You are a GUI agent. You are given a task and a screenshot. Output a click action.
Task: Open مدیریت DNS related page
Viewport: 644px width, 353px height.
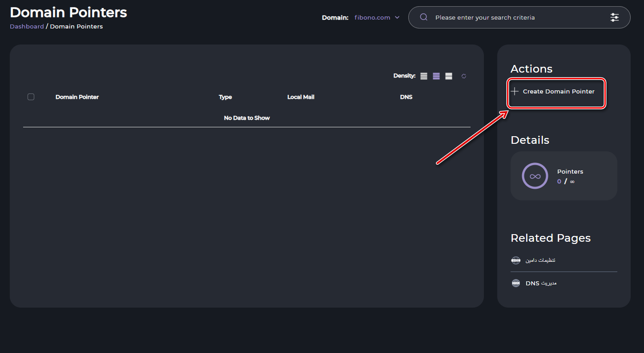pyautogui.click(x=541, y=283)
